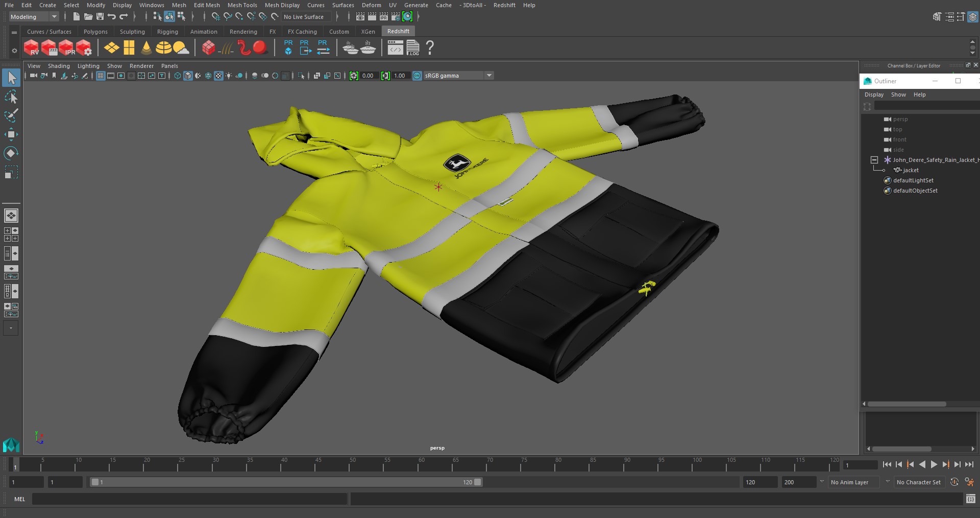Start Redshift IPR render shelf icon

[x=66, y=48]
